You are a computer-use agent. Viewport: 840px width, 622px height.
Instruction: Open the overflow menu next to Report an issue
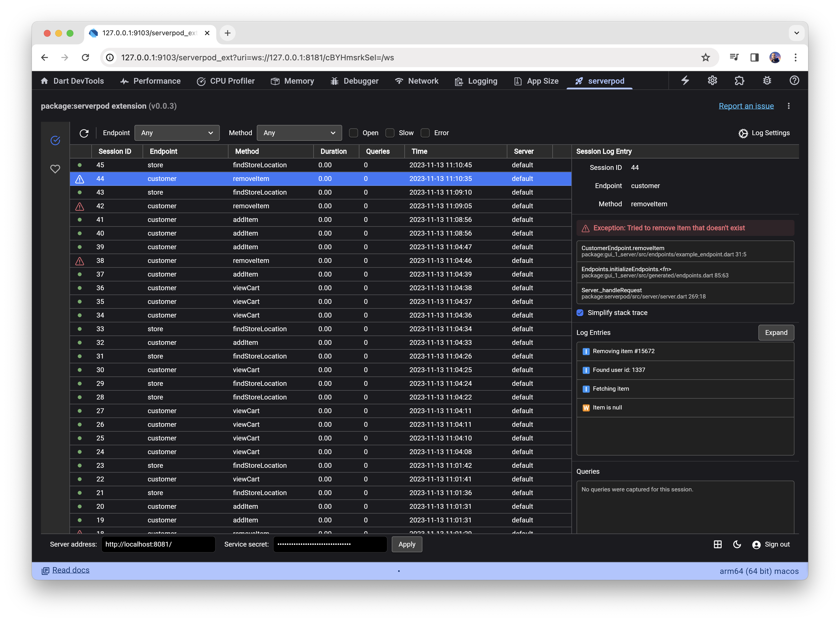click(x=789, y=106)
